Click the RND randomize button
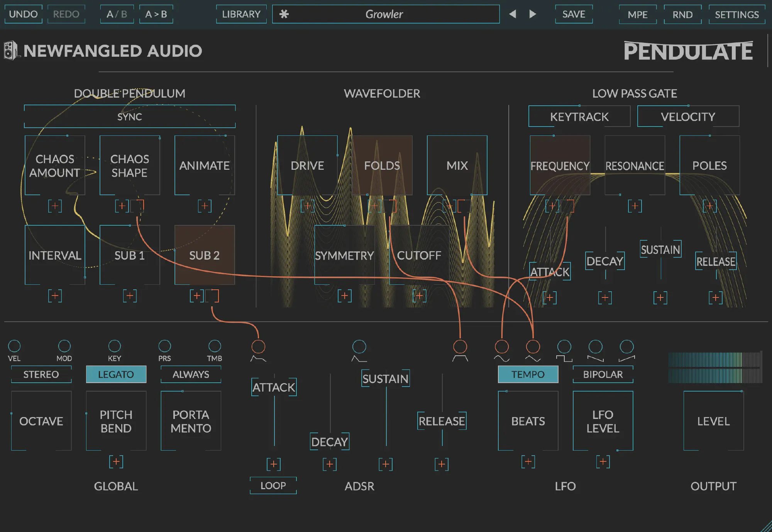The image size is (772, 532). [682, 15]
